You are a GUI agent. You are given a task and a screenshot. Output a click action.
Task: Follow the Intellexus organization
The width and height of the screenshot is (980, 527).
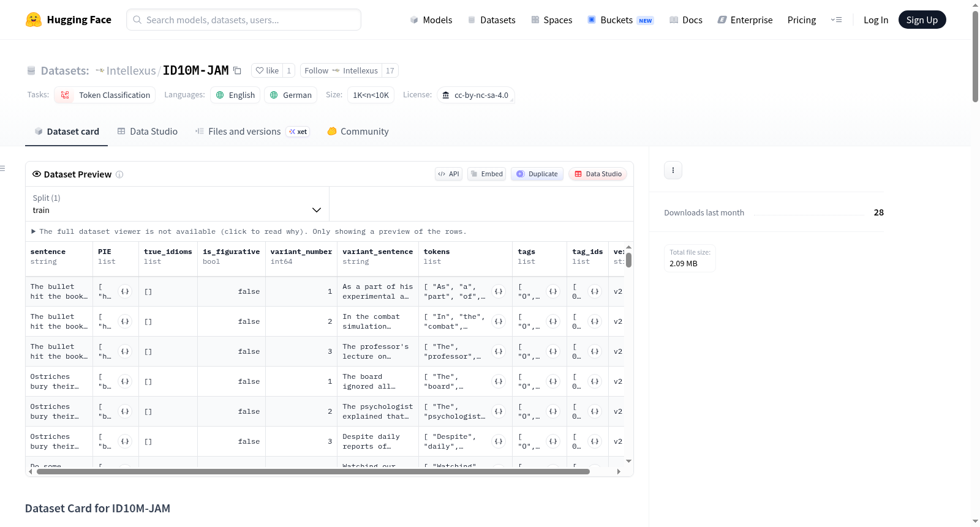coord(341,70)
